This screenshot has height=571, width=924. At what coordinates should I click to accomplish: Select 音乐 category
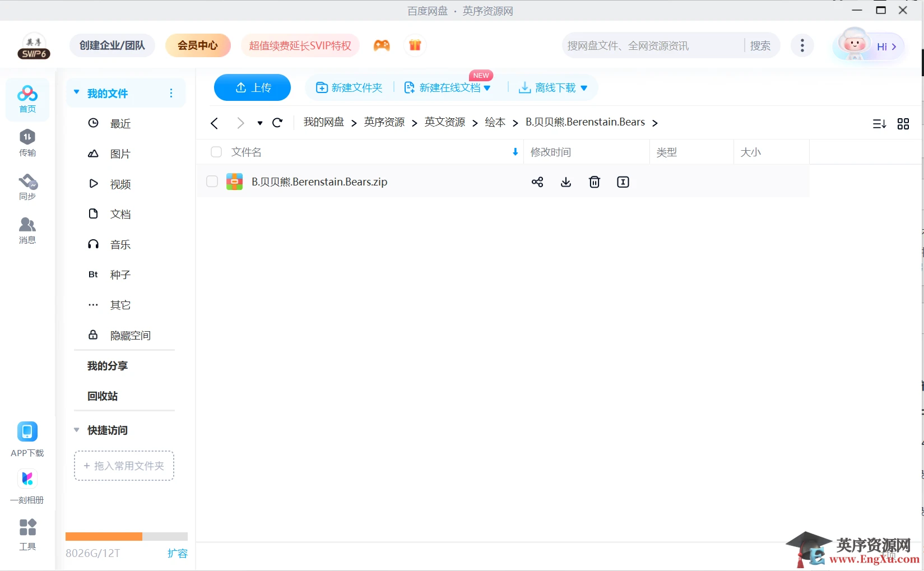120,244
